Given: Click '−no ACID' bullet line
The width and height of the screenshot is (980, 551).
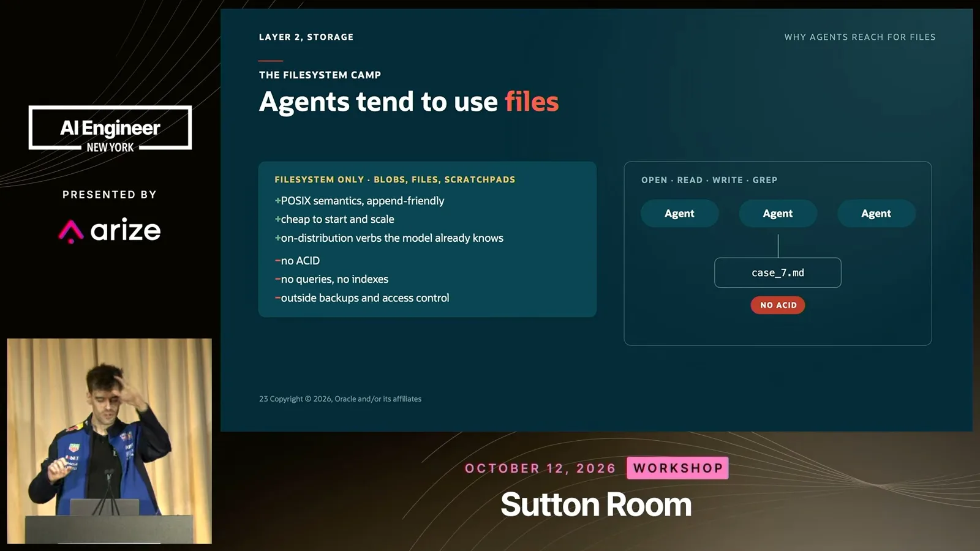Looking at the screenshot, I should point(297,261).
